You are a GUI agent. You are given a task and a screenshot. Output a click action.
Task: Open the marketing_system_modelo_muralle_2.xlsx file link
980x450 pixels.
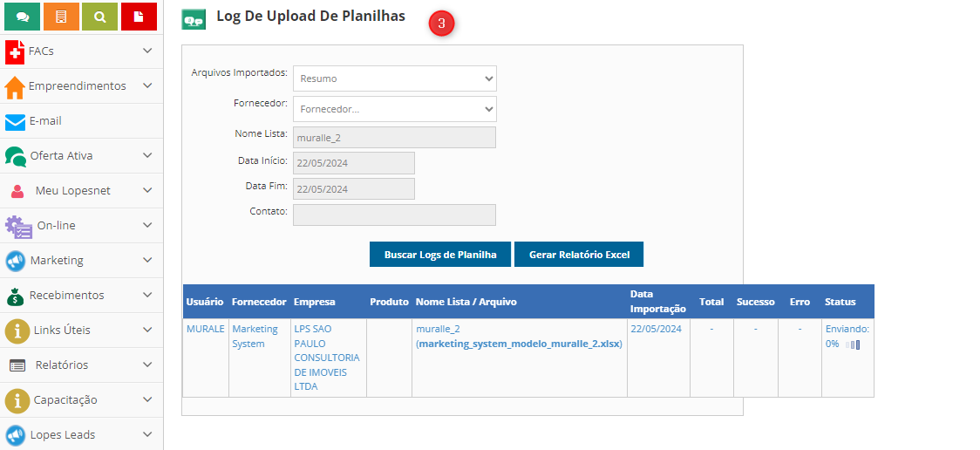[x=520, y=344]
